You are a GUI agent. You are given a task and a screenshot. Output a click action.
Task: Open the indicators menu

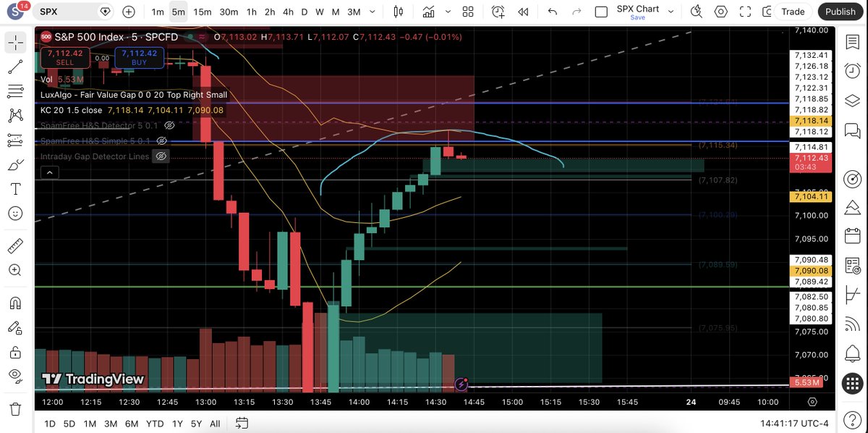click(x=429, y=12)
